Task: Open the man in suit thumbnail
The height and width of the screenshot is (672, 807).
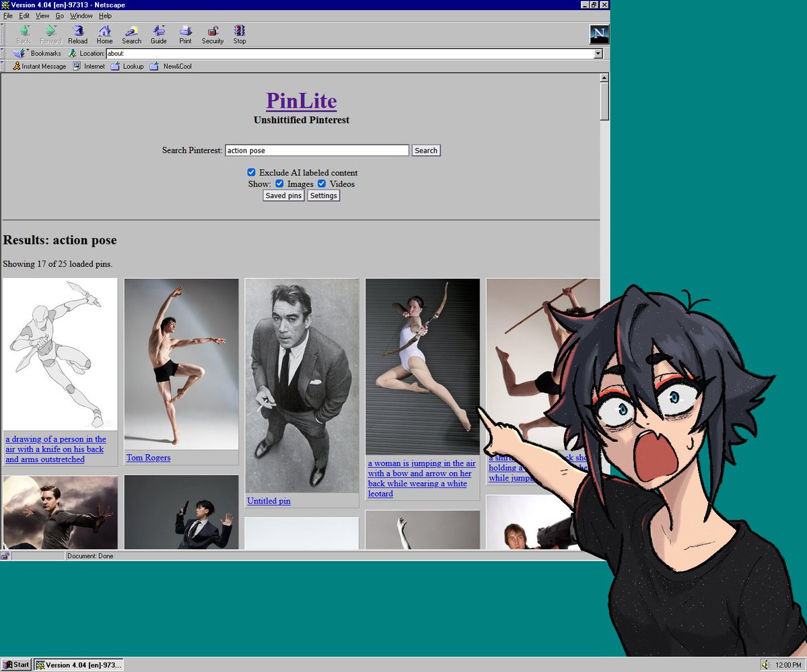Action: tap(302, 386)
